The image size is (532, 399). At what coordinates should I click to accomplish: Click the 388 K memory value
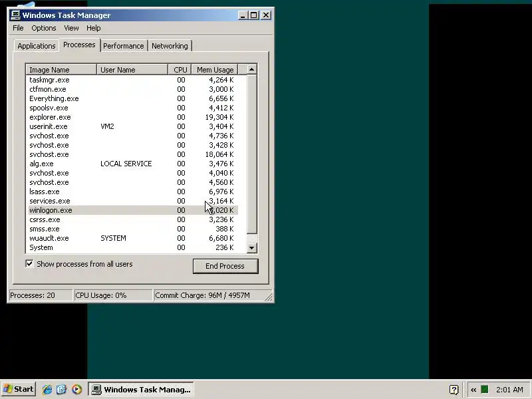(x=224, y=229)
